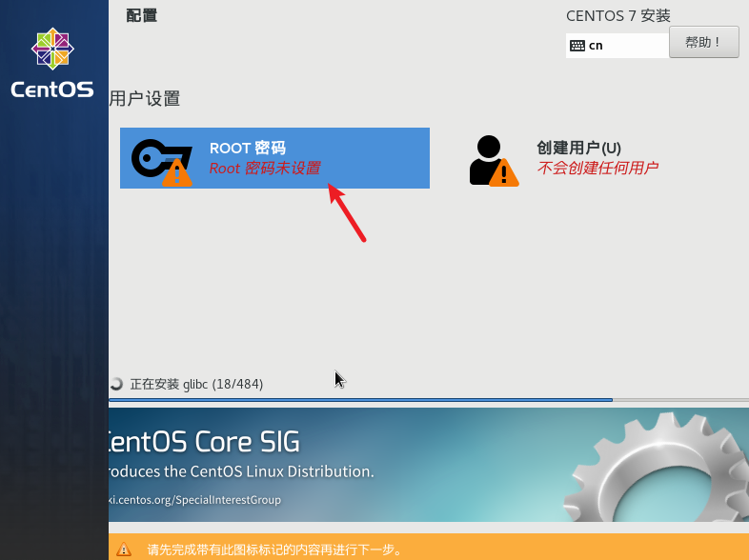749x560 pixels.
Task: Click the SpecialInterestGroup wiki URL text
Action: click(195, 500)
